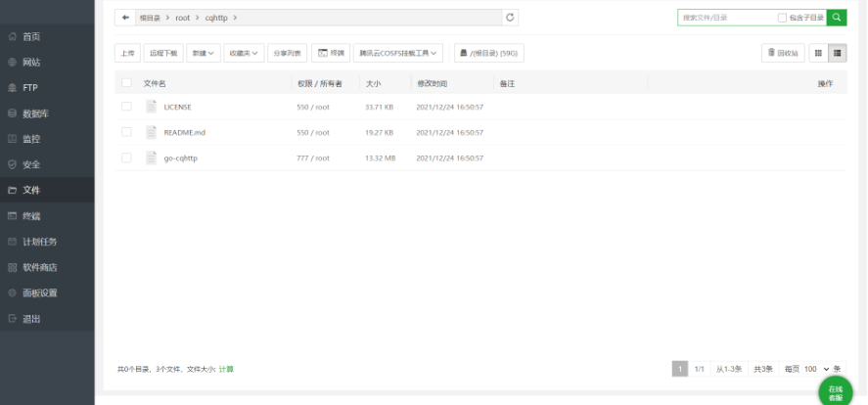Switch to grid icon view
The width and height of the screenshot is (868, 405).
pos(818,53)
